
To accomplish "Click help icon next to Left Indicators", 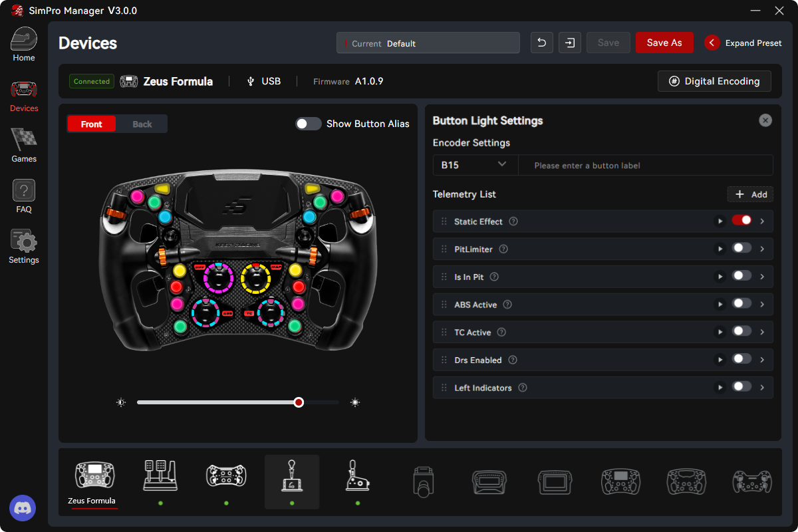I will point(523,388).
